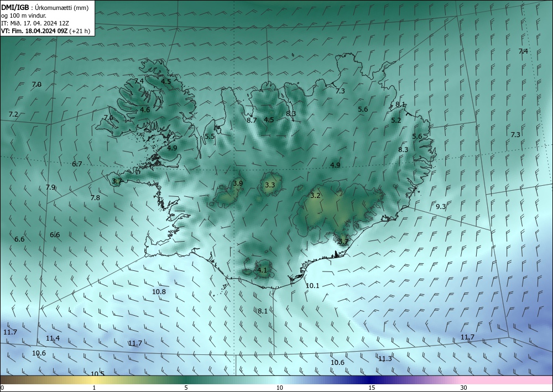Click the 7.2 value on the map
The image size is (553, 392).
(x=13, y=114)
